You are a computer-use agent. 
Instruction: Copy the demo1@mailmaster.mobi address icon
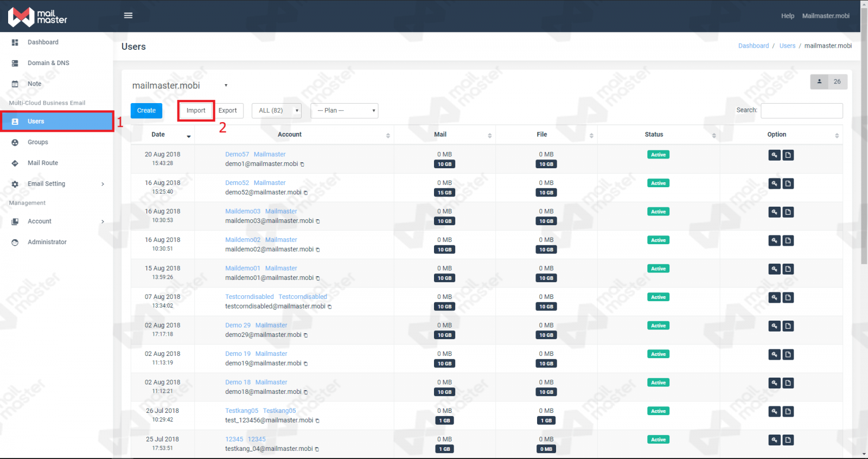click(x=302, y=164)
